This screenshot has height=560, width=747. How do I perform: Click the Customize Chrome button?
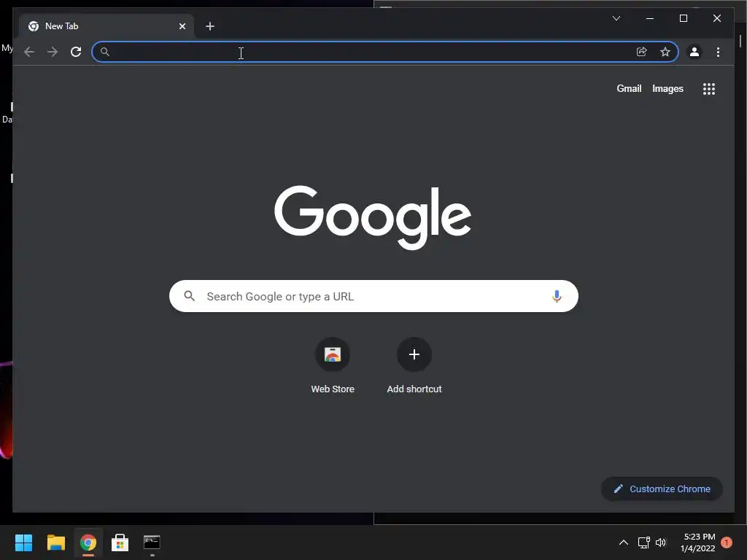tap(662, 489)
